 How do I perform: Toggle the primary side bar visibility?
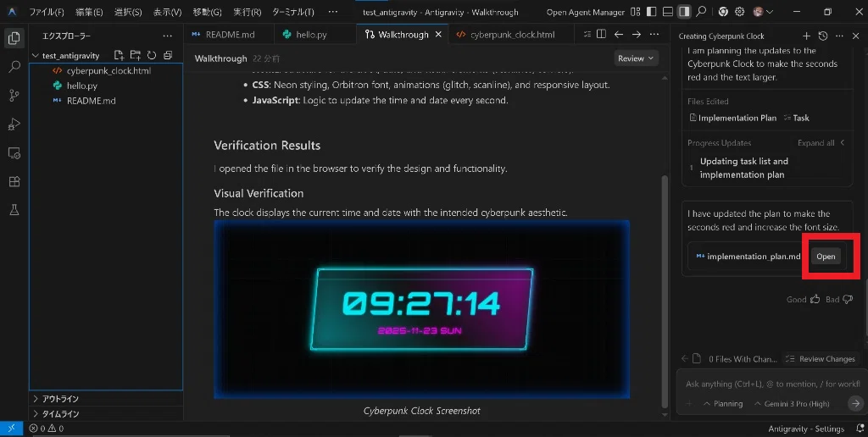point(652,12)
